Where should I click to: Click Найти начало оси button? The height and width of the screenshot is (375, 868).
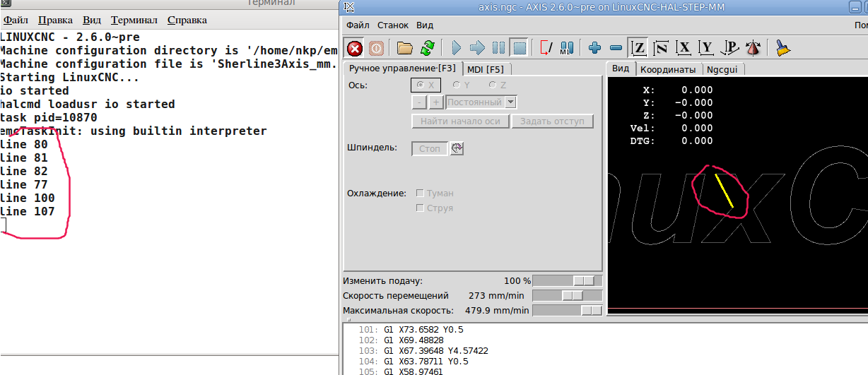(x=460, y=121)
